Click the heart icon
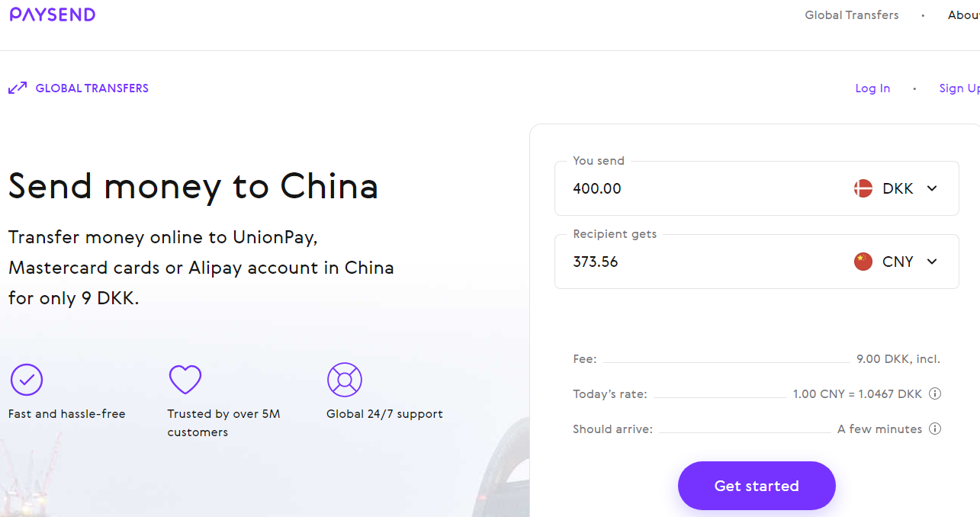 tap(185, 379)
